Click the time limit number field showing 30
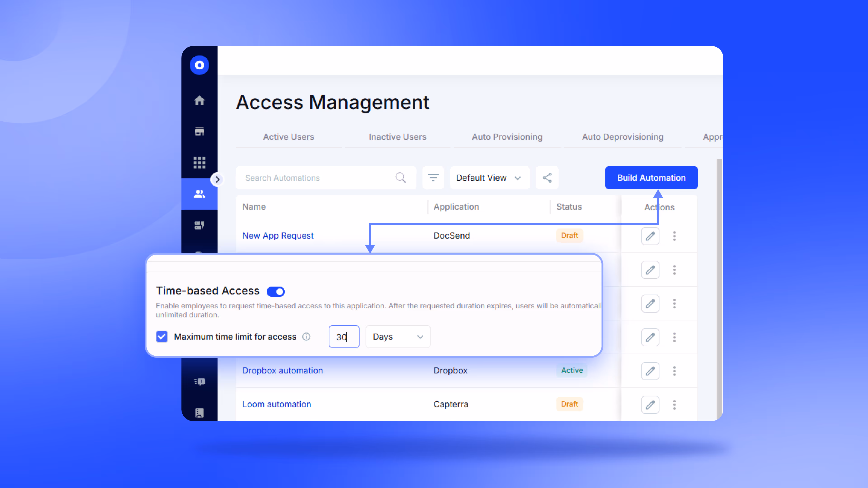The width and height of the screenshot is (868, 488). coord(344,336)
